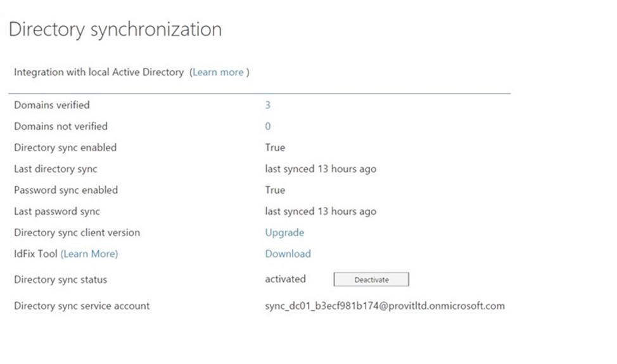Viewport: 617px width, 364px height.
Task: Click the Directory sync client version label
Action: coord(77,233)
